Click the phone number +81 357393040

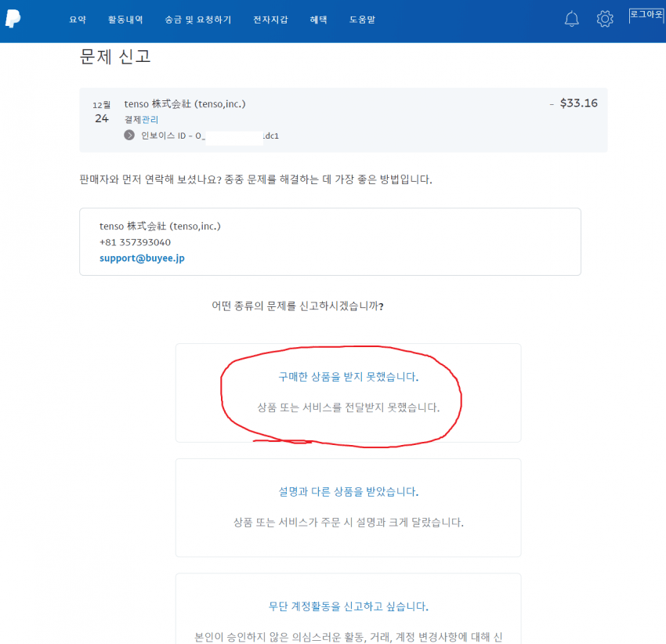tap(135, 242)
